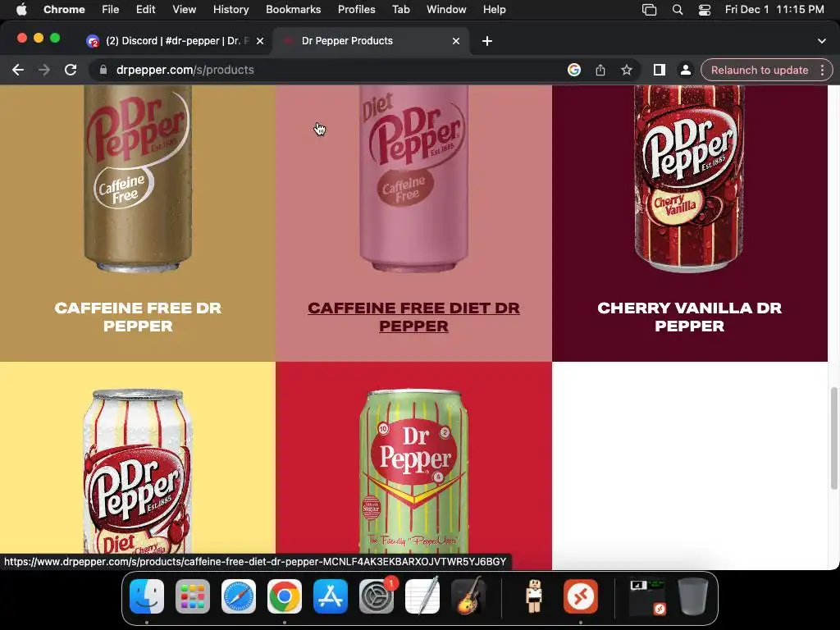Open Control Center in menu bar
The height and width of the screenshot is (630, 840).
coord(705,9)
